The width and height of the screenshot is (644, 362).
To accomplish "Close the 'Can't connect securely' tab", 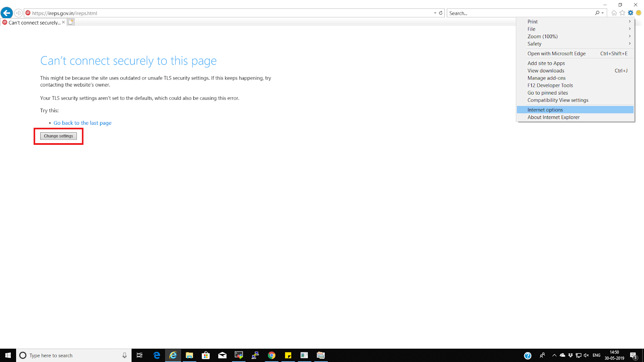I will coord(63,23).
